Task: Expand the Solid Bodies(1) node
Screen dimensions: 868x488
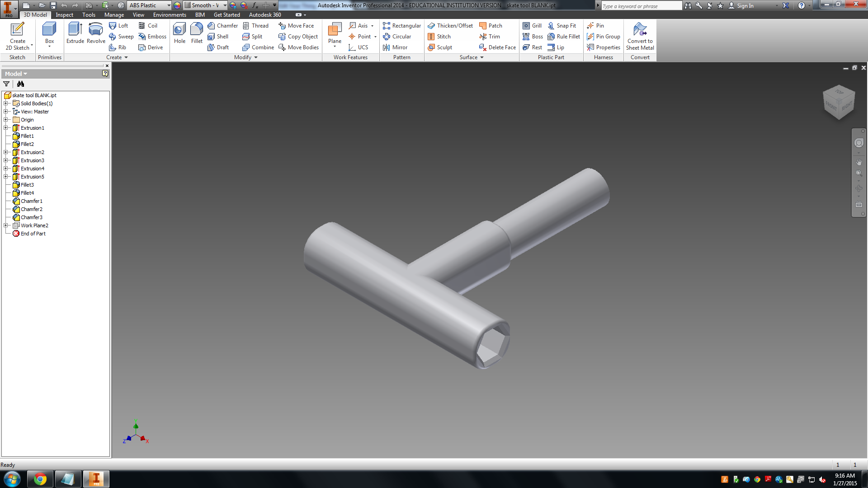Action: [6, 103]
